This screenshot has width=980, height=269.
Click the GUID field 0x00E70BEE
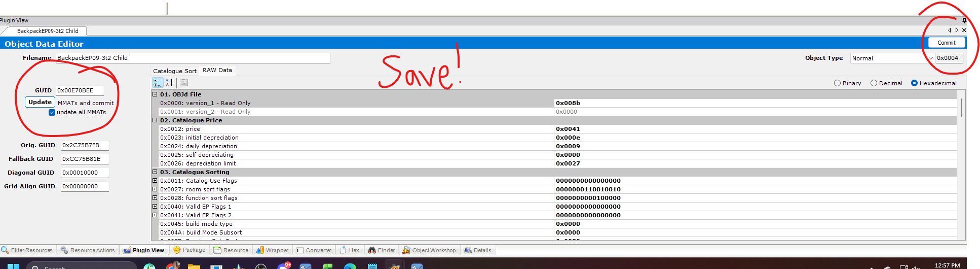80,90
